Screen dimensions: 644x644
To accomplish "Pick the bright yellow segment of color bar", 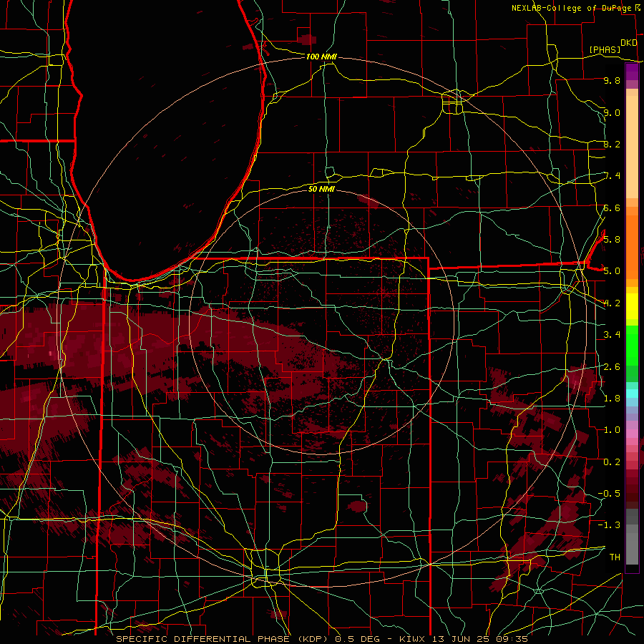I will click(632, 306).
